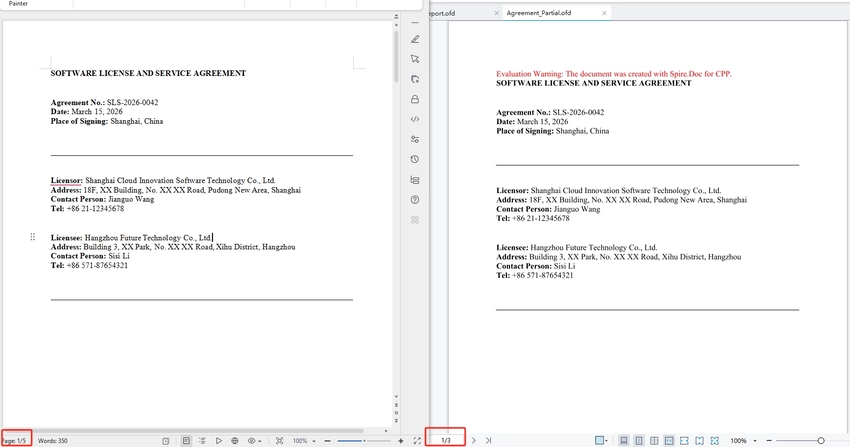Toggle the outline view icon in the left status bar
850x447 pixels.
click(x=202, y=440)
